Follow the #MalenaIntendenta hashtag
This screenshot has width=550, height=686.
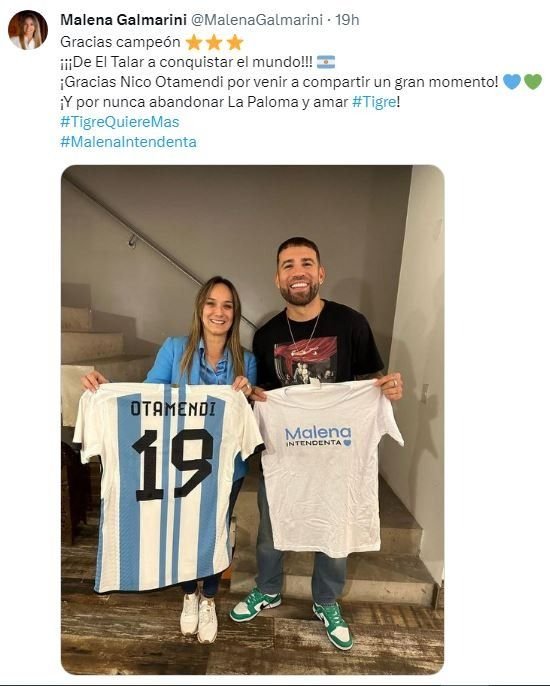pyautogui.click(x=128, y=142)
